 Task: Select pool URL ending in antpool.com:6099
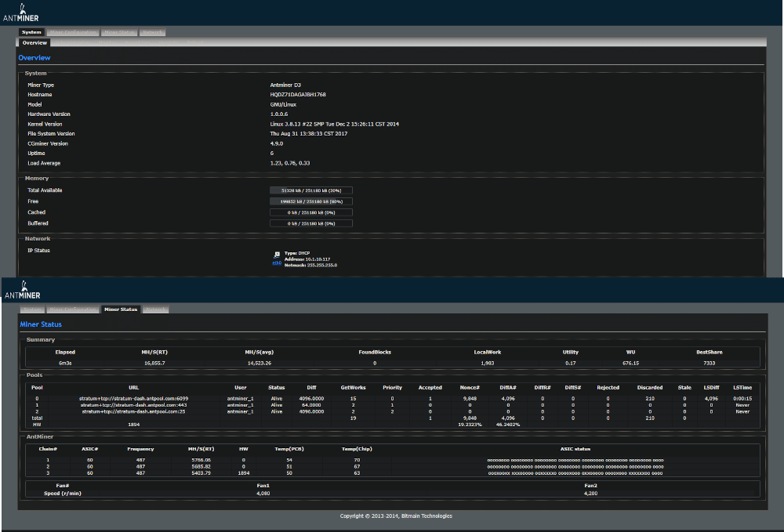tap(133, 399)
